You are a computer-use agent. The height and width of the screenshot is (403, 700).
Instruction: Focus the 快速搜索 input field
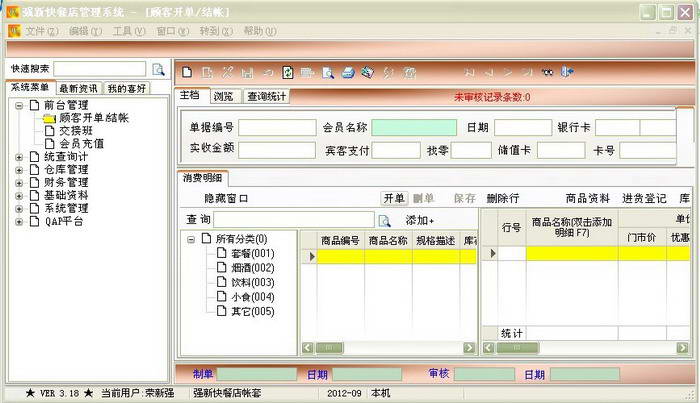[100, 69]
